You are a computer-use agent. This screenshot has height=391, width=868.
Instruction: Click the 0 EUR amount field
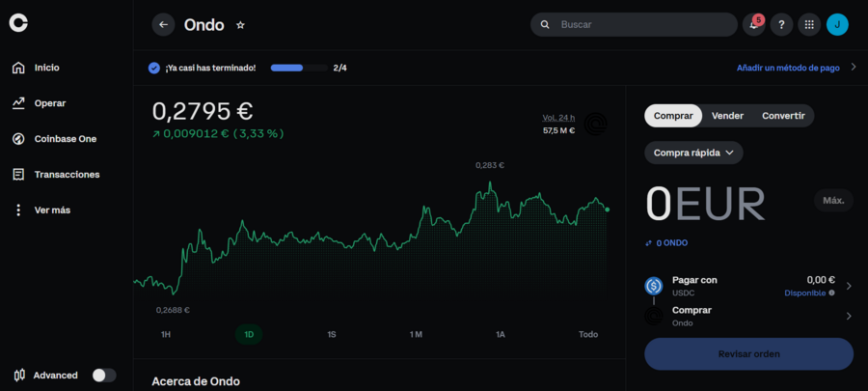coord(706,204)
